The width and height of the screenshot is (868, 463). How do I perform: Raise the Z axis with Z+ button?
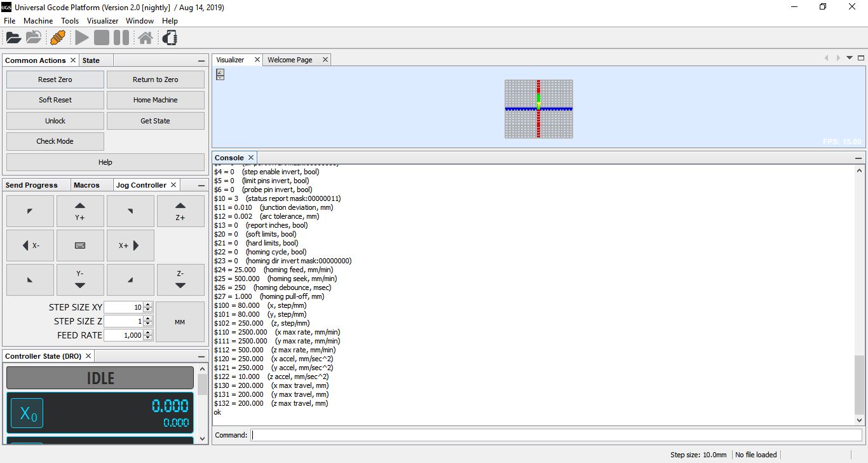(x=180, y=211)
